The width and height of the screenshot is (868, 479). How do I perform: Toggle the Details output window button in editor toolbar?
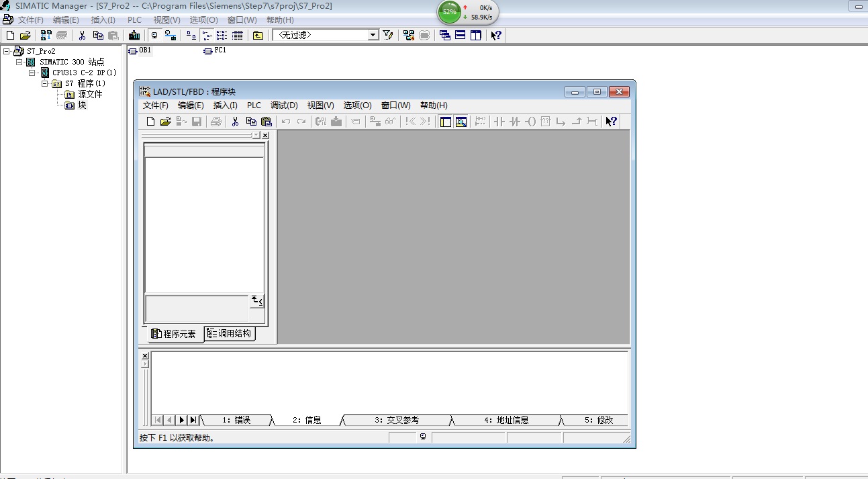tap(461, 122)
